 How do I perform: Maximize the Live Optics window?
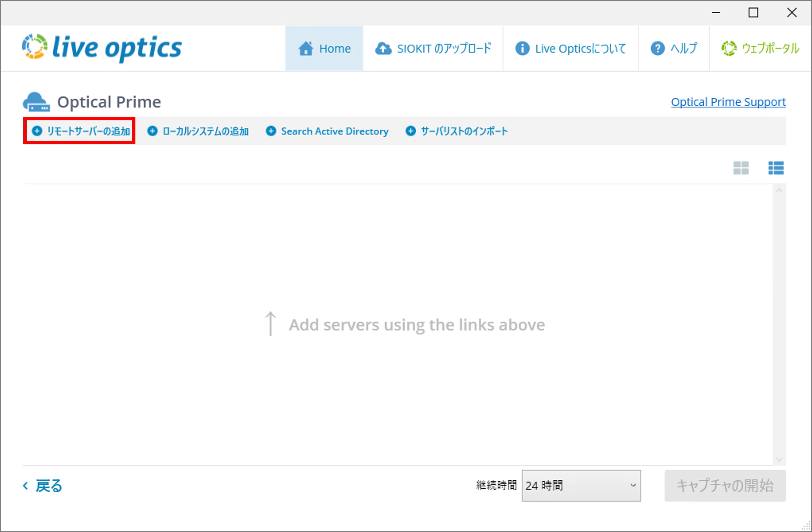point(753,13)
